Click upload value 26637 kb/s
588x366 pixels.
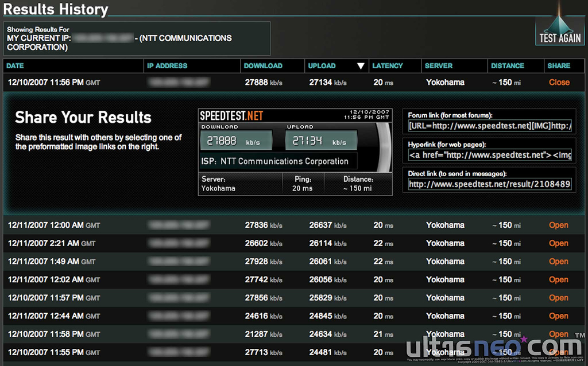[328, 225]
